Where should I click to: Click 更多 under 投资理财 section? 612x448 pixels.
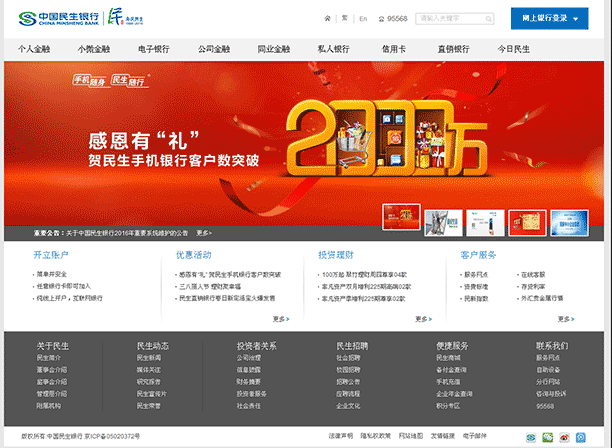tap(423, 319)
